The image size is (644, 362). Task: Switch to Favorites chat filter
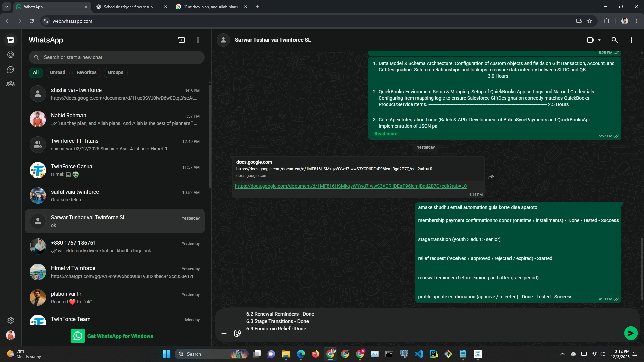(x=86, y=72)
